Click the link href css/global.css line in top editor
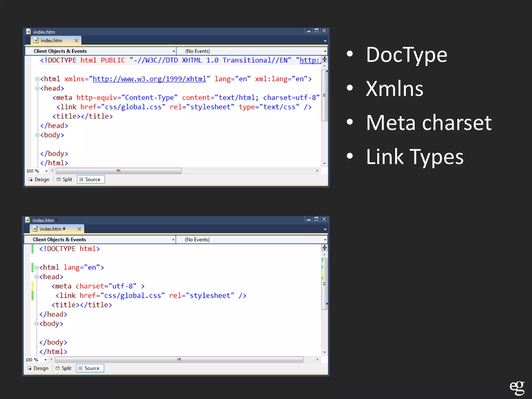This screenshot has height=399, width=532. pyautogui.click(x=184, y=107)
